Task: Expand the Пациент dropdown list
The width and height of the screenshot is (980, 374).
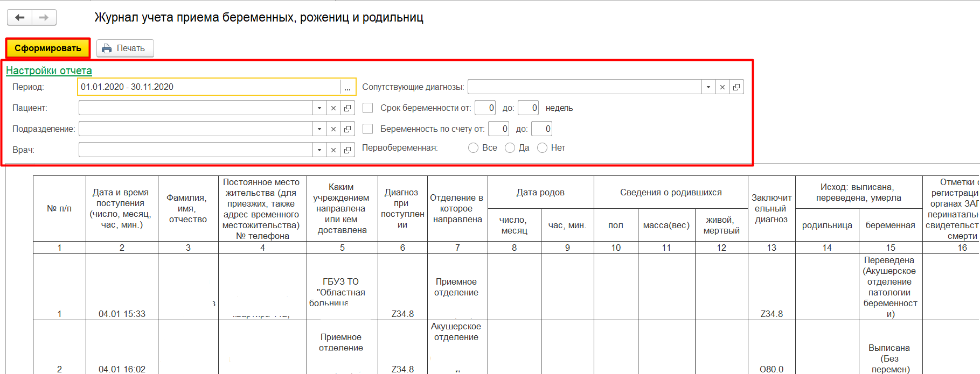Action: pos(319,108)
